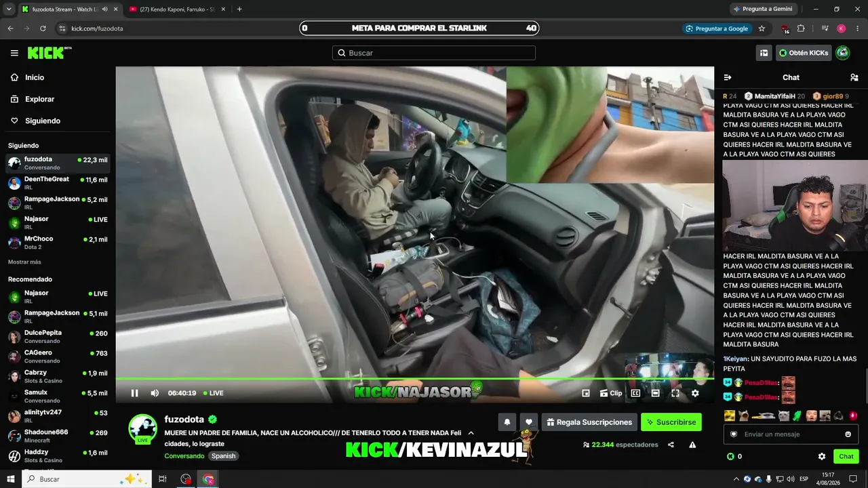Open taskbar volume control

791,479
